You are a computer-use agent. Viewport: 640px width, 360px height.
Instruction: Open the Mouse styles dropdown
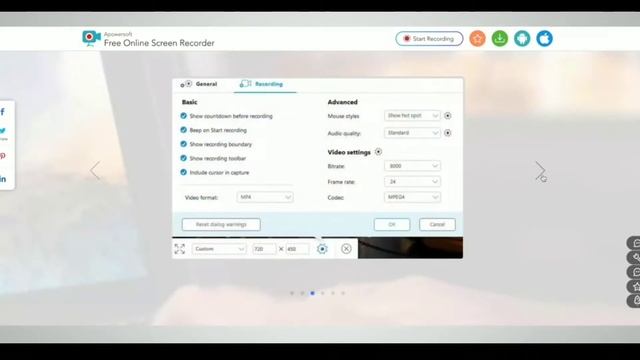point(412,116)
